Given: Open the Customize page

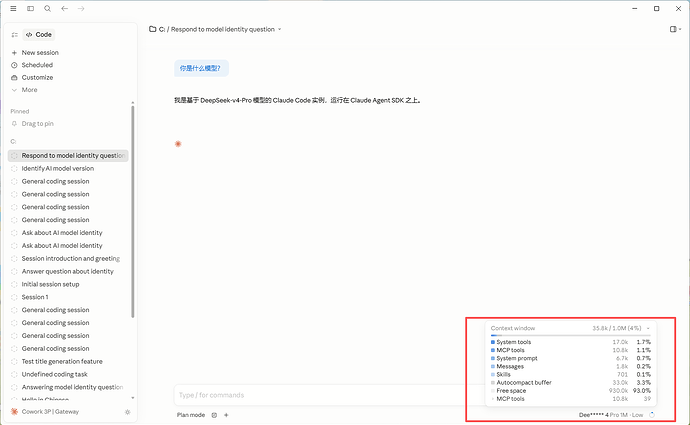Looking at the screenshot, I should tap(37, 77).
